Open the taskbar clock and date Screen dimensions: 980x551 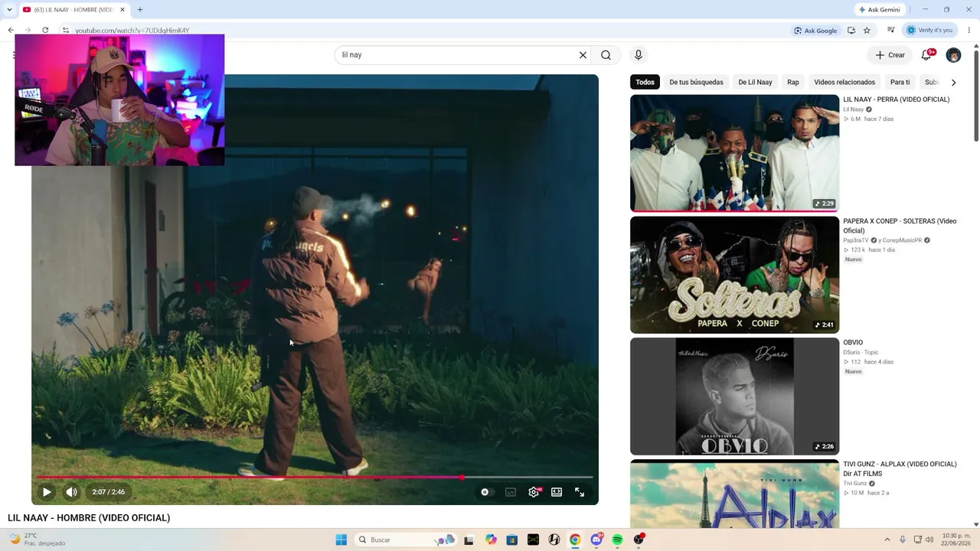pyautogui.click(x=955, y=540)
